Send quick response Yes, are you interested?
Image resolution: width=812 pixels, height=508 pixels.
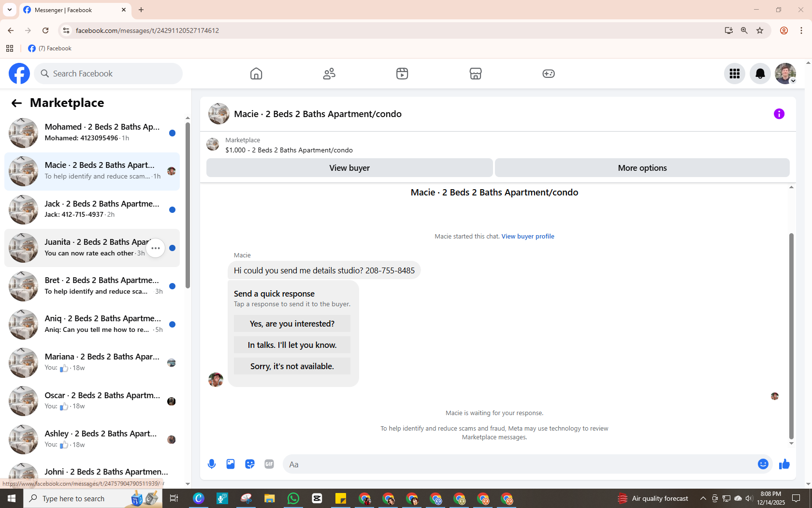tap(292, 324)
